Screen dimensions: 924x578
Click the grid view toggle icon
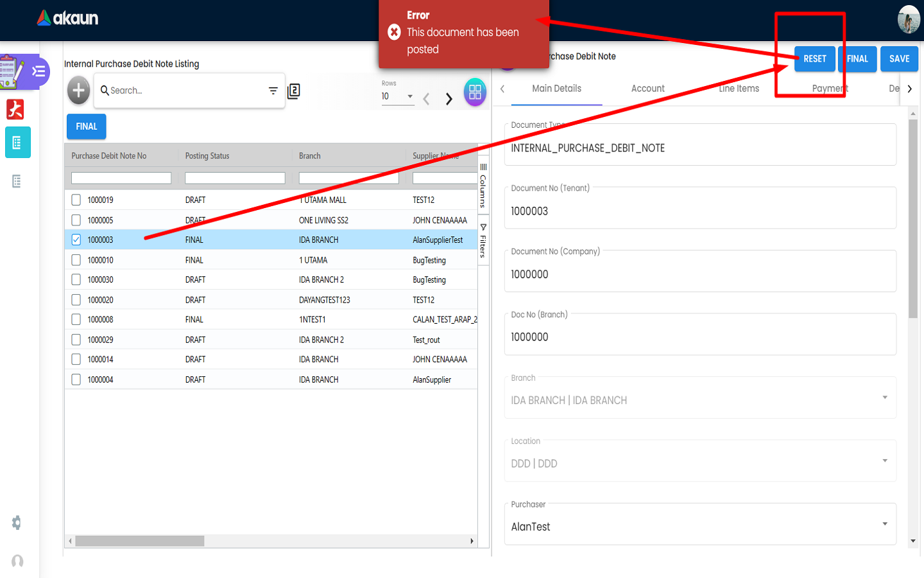[x=475, y=92]
